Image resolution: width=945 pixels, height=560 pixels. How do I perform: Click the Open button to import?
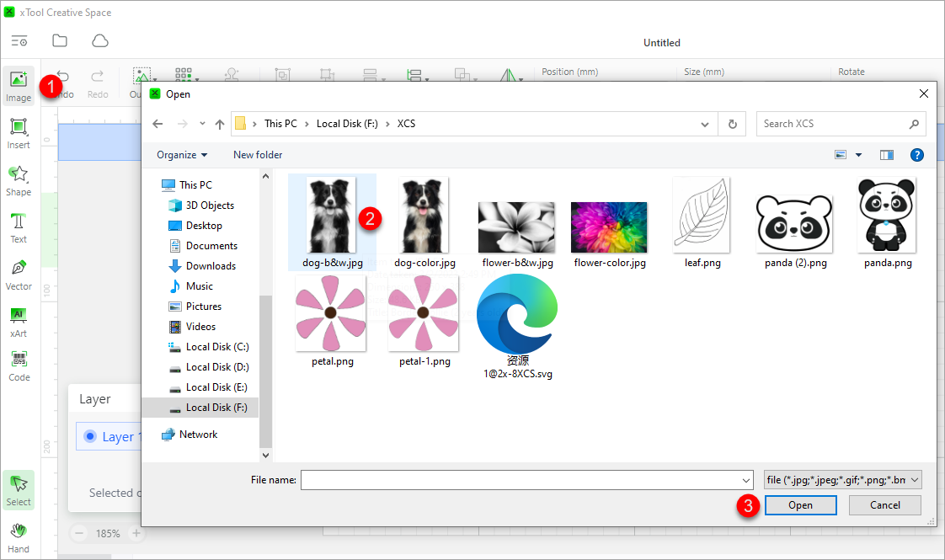click(800, 504)
